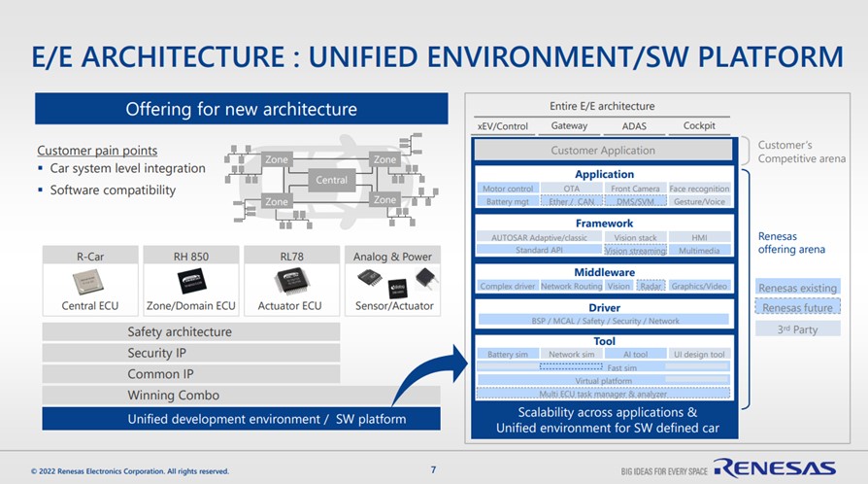The height and width of the screenshot is (484, 868).
Task: Click the Analog & Power chips image
Action: 397,282
